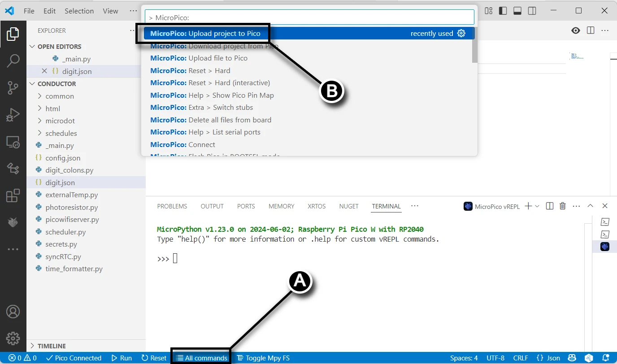This screenshot has height=364, width=617.
Task: Open Source Control view in activity bar
Action: pyautogui.click(x=13, y=88)
